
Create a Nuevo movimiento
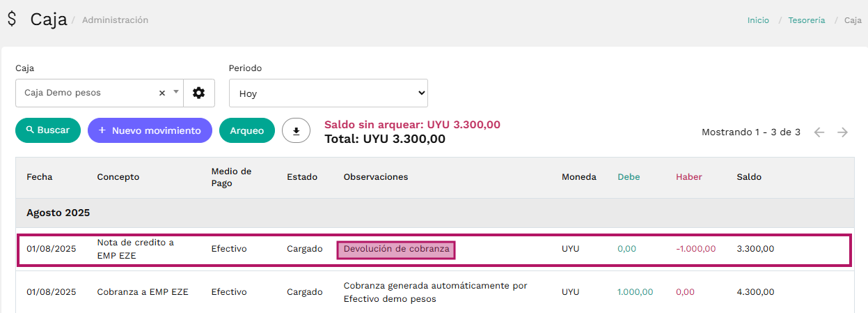pos(150,130)
